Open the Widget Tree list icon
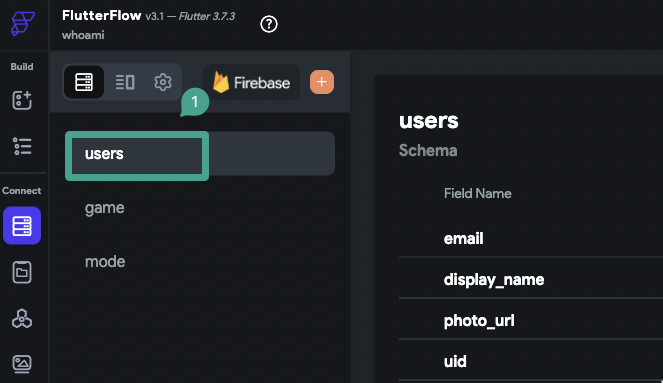The height and width of the screenshot is (383, 663). click(22, 146)
